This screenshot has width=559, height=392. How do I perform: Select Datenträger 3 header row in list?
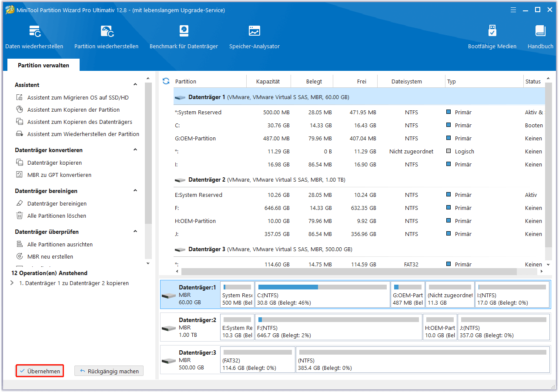(x=359, y=249)
